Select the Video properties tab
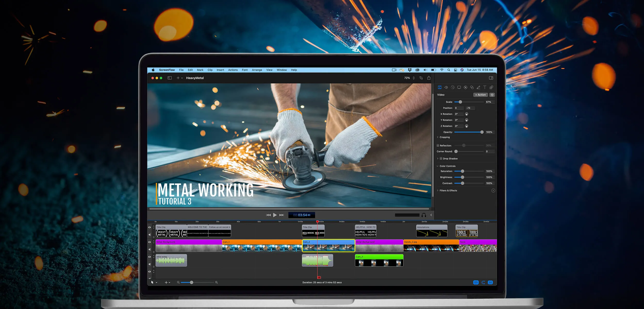 pos(440,87)
